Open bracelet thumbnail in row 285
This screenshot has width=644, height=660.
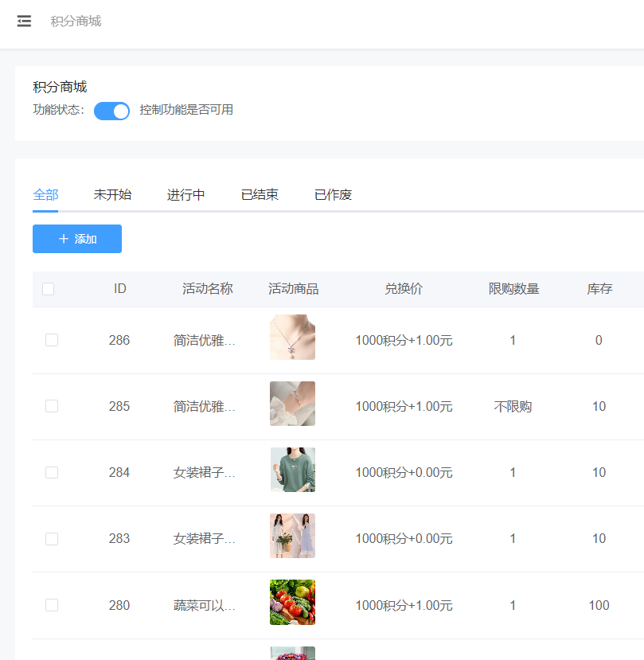pos(292,404)
